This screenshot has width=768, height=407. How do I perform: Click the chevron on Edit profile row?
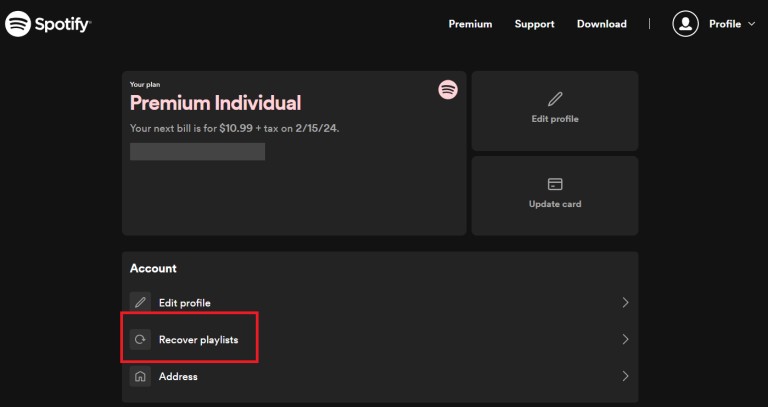coord(625,302)
